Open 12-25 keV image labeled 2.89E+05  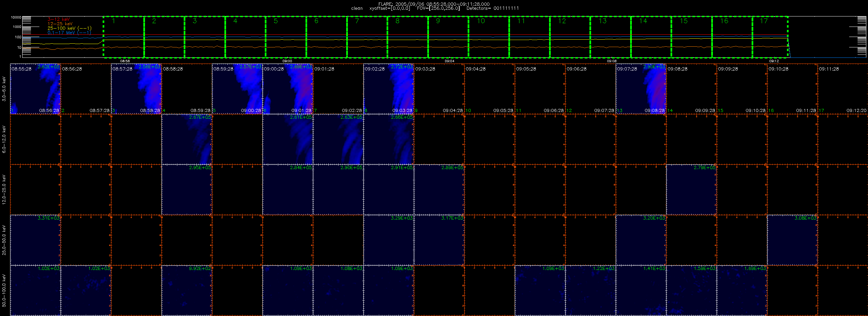pyautogui.click(x=439, y=190)
